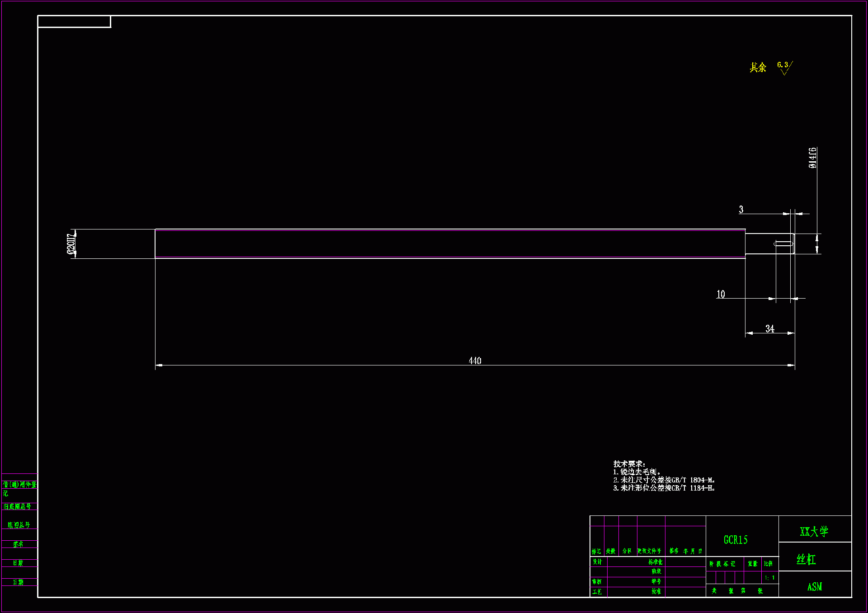The width and height of the screenshot is (868, 613).
Task: Click the 10 dimension label
Action: [721, 295]
